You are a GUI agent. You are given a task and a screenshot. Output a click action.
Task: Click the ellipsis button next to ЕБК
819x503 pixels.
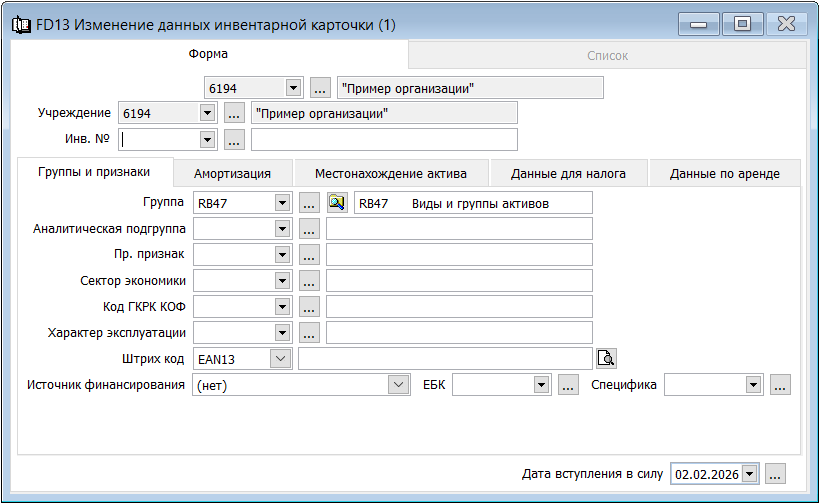coord(568,384)
